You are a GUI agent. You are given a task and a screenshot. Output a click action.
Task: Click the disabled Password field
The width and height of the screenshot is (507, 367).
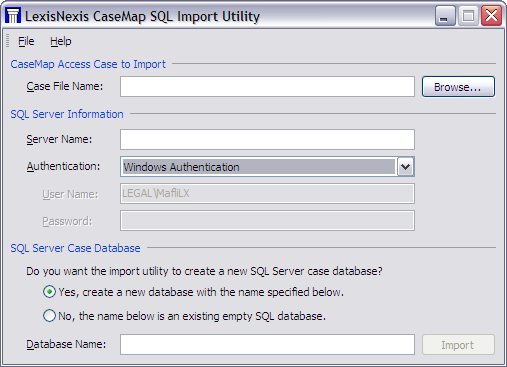(x=267, y=220)
